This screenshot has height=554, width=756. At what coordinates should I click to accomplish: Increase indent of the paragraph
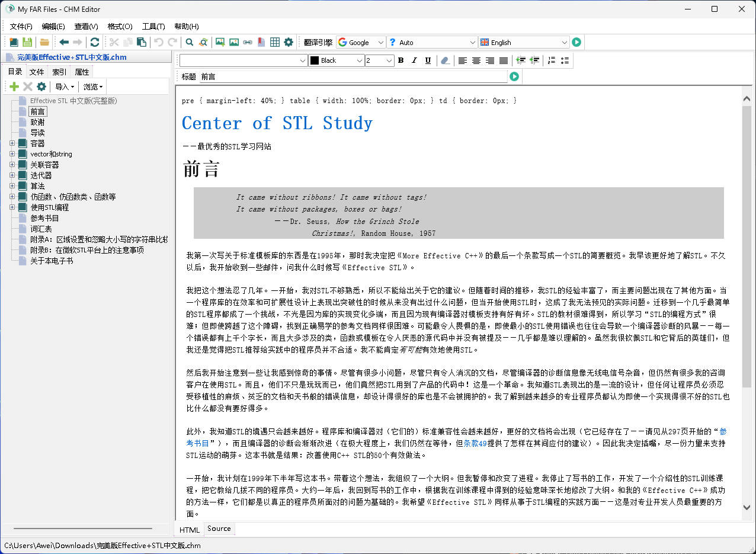coord(521,60)
